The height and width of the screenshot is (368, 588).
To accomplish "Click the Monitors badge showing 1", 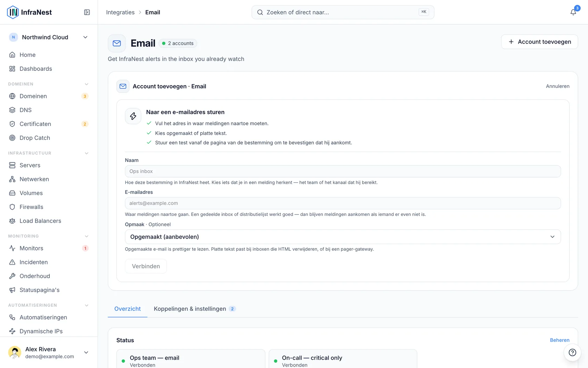I will [85, 248].
